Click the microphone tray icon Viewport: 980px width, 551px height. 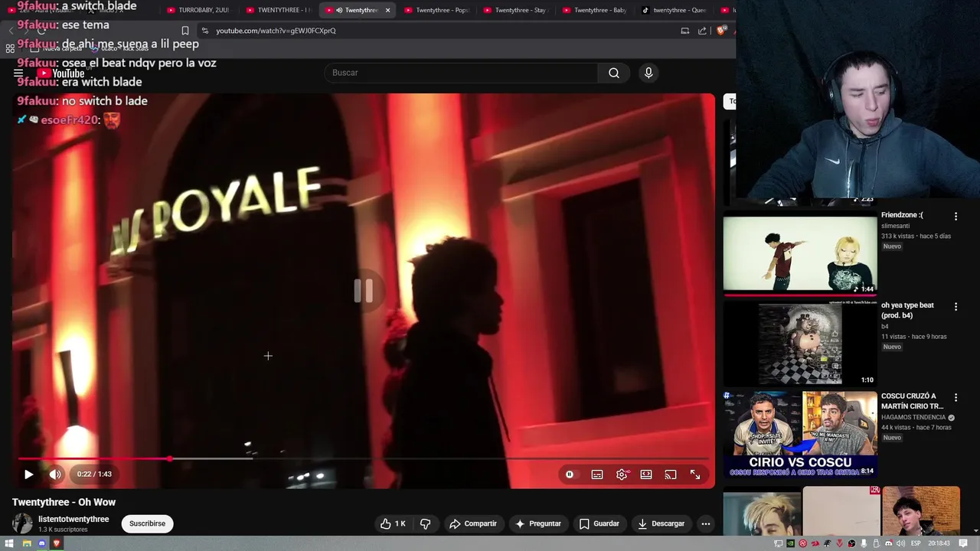[x=864, y=543]
